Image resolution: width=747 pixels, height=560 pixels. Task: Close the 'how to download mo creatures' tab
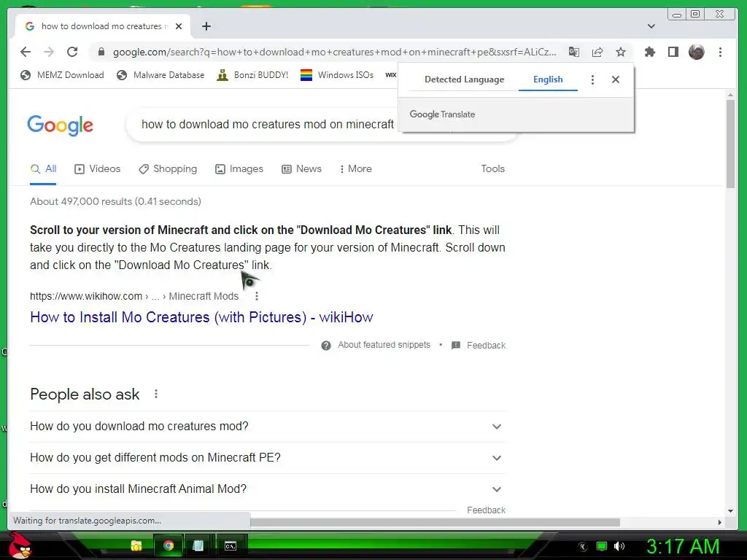point(179,26)
